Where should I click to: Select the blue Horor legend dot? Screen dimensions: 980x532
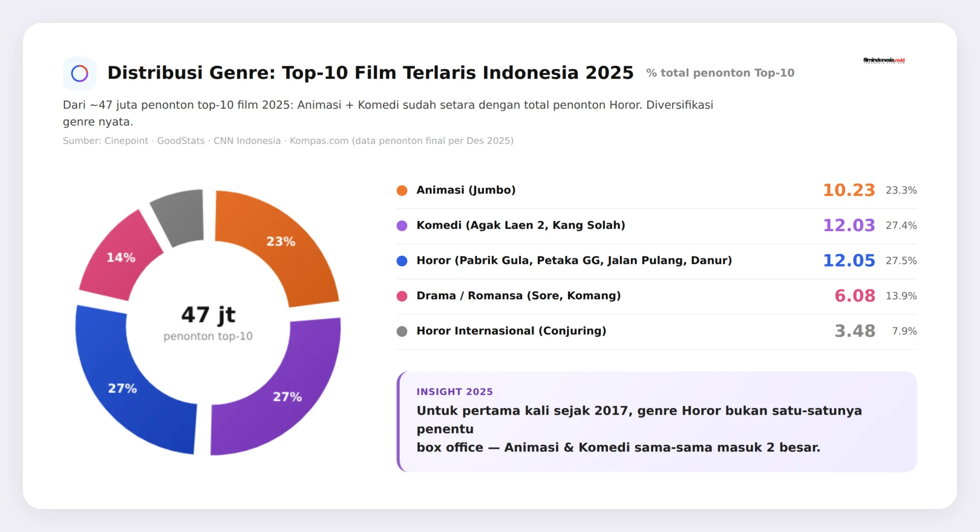click(402, 261)
